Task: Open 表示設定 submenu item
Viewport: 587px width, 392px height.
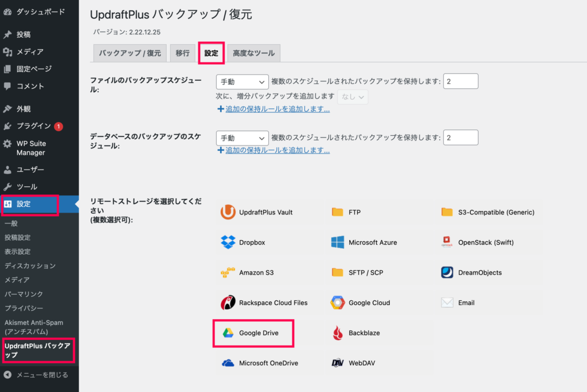Action: click(18, 252)
